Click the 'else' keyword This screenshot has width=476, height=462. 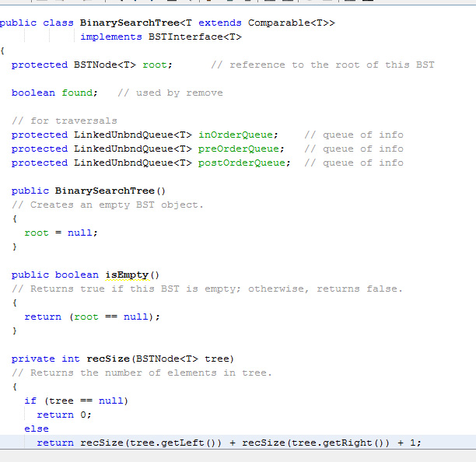[37, 429]
